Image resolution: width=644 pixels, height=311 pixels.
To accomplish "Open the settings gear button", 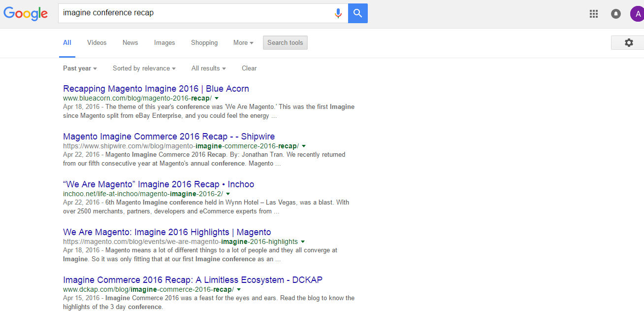I will pyautogui.click(x=629, y=43).
